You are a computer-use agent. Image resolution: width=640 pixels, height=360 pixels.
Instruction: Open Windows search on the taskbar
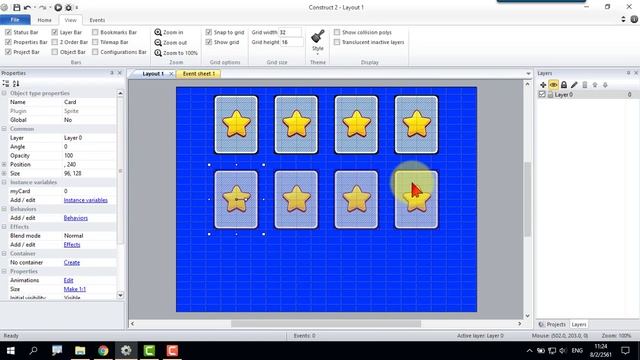(33, 351)
